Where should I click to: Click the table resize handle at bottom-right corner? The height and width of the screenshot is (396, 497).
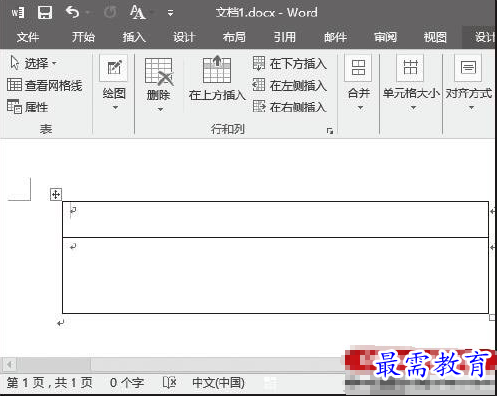click(492, 317)
